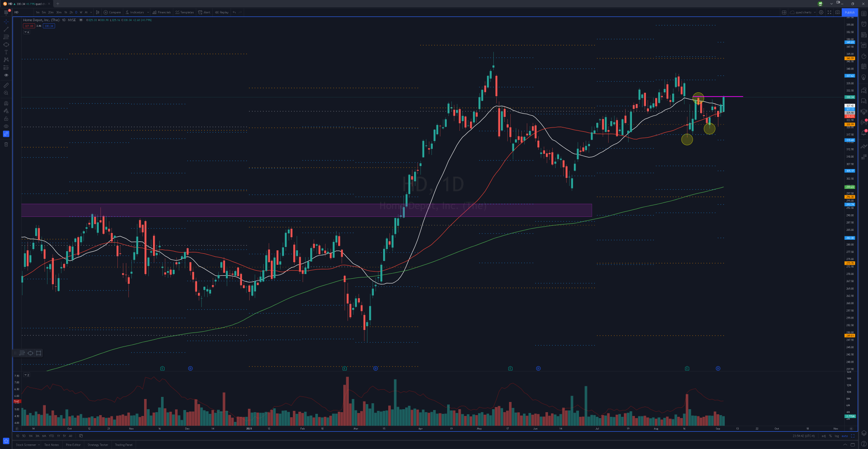Toggle log price scale
868x449 pixels.
pos(837,436)
